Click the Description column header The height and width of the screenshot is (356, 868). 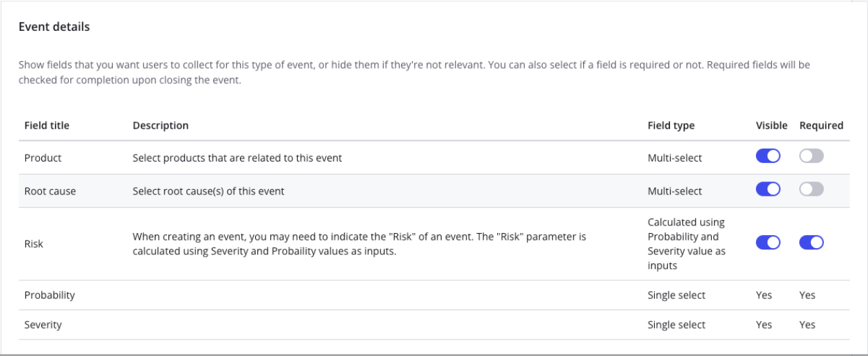[x=160, y=126]
